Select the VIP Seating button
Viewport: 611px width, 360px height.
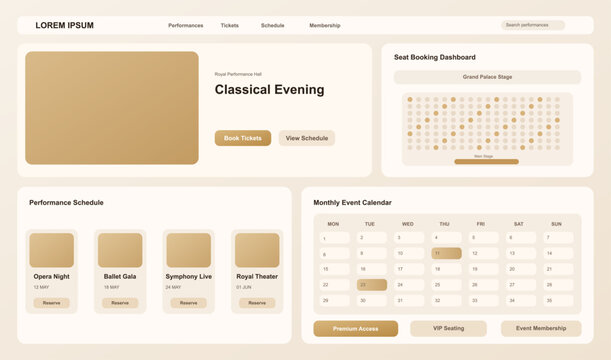(449, 328)
